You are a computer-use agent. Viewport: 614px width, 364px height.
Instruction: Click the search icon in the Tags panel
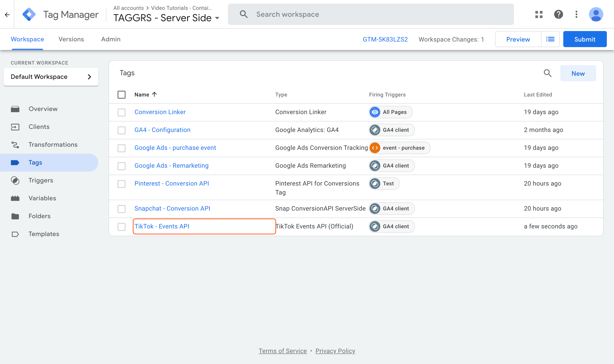click(547, 73)
